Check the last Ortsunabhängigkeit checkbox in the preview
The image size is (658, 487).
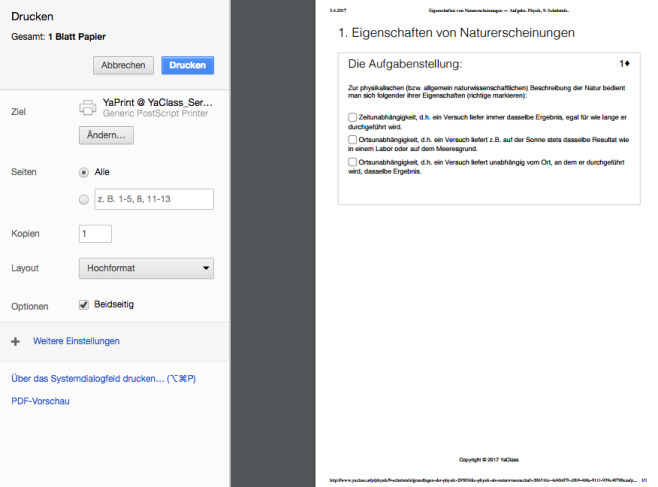pyautogui.click(x=352, y=161)
